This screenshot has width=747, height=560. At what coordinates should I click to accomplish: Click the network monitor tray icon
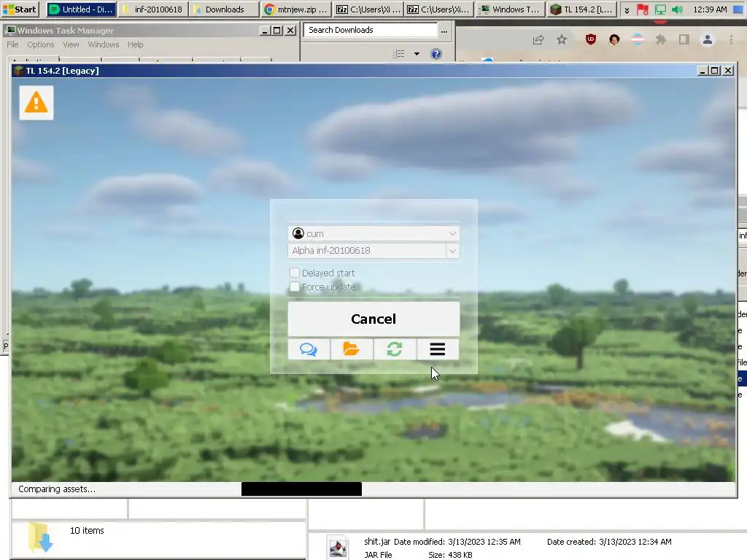point(660,9)
